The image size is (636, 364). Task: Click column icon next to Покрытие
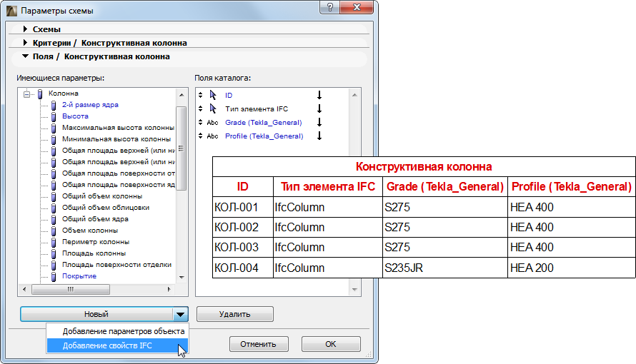pyautogui.click(x=54, y=276)
